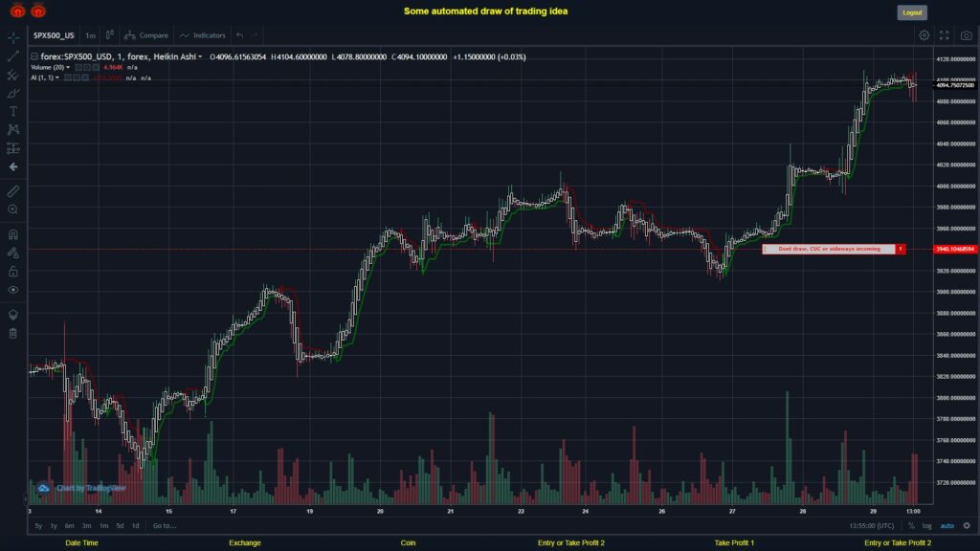Click the Date Time column header
Image resolution: width=980 pixels, height=551 pixels.
click(82, 543)
